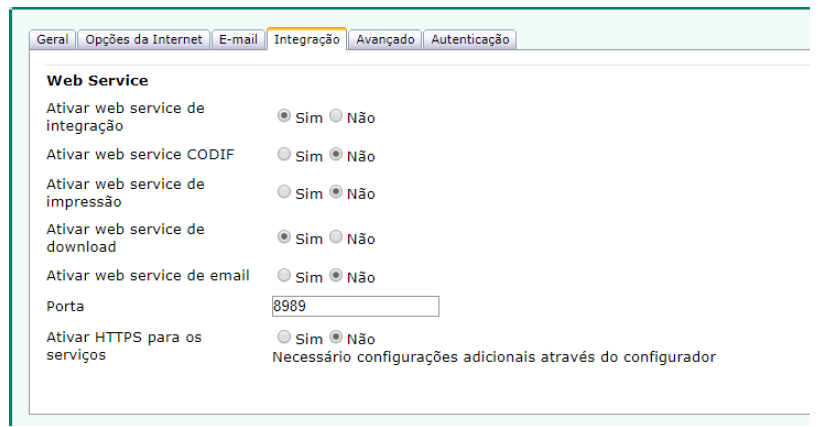Open the Autenticação tab
This screenshot has width=818, height=427.
coord(470,40)
